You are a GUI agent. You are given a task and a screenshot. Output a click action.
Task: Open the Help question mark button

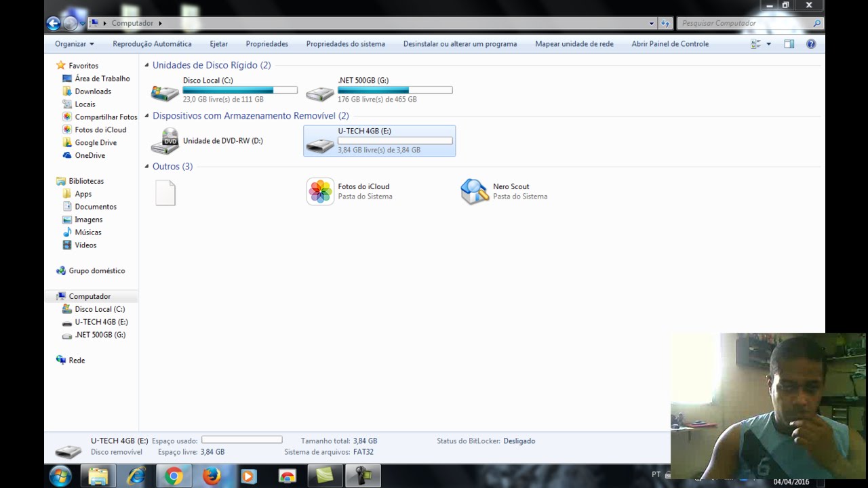[811, 44]
